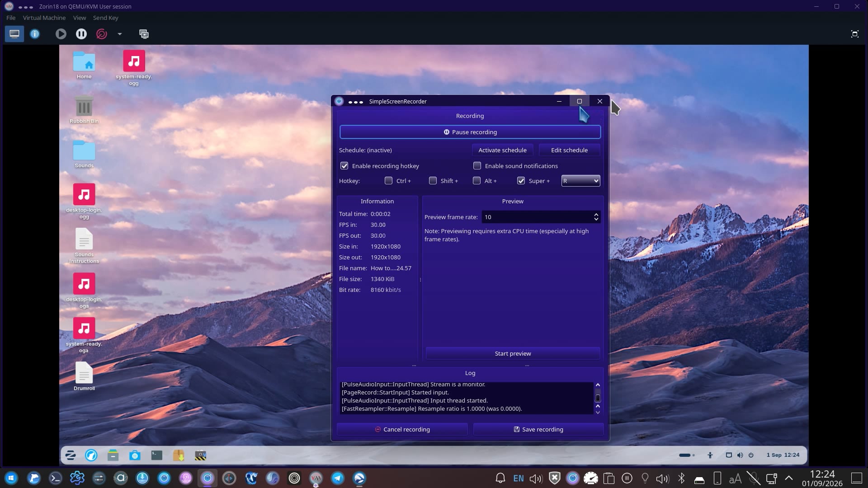Image resolution: width=868 pixels, height=488 pixels.
Task: Open the Rubbish Bin desktop icon
Action: pyautogui.click(x=84, y=110)
